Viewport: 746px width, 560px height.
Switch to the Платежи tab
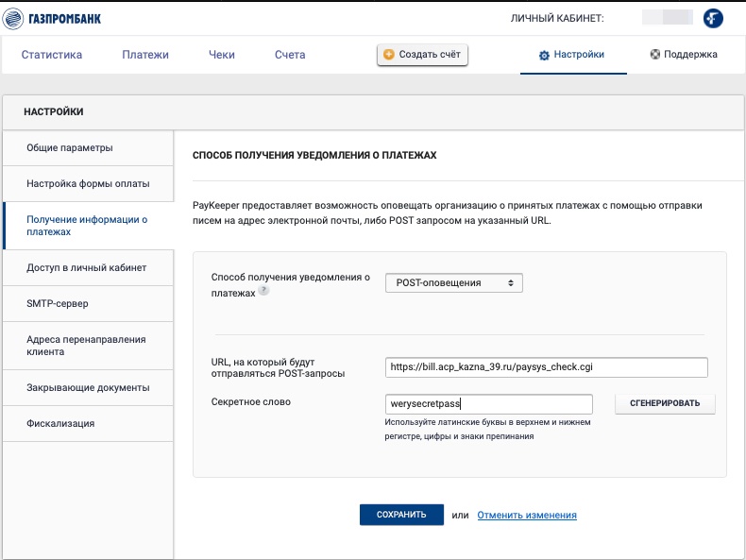coord(145,55)
